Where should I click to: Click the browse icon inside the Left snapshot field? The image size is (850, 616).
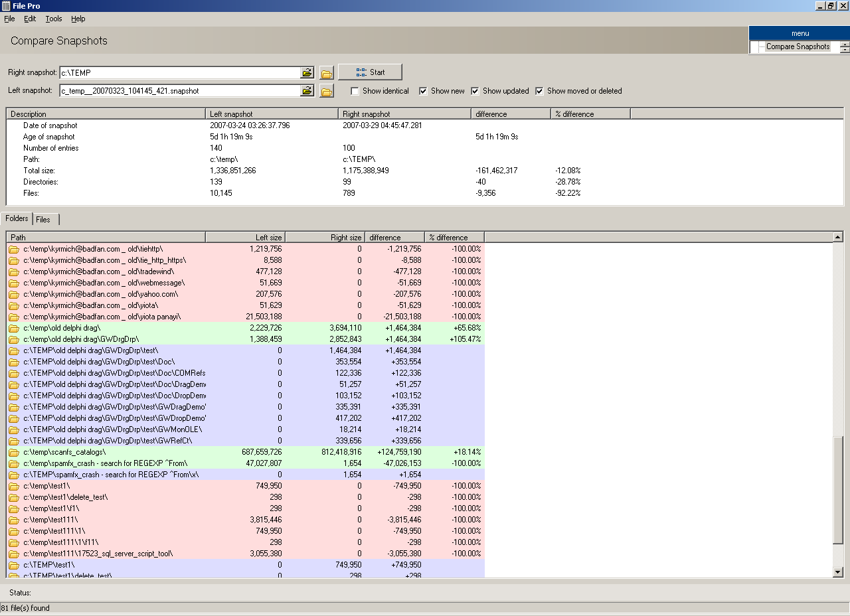(306, 91)
